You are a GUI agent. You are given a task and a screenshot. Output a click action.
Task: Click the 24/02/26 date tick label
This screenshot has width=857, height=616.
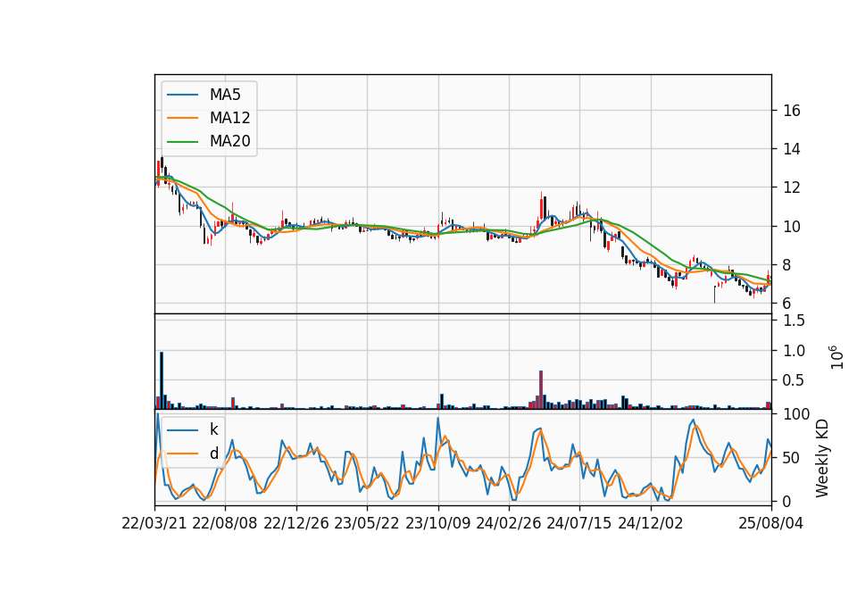(509, 523)
